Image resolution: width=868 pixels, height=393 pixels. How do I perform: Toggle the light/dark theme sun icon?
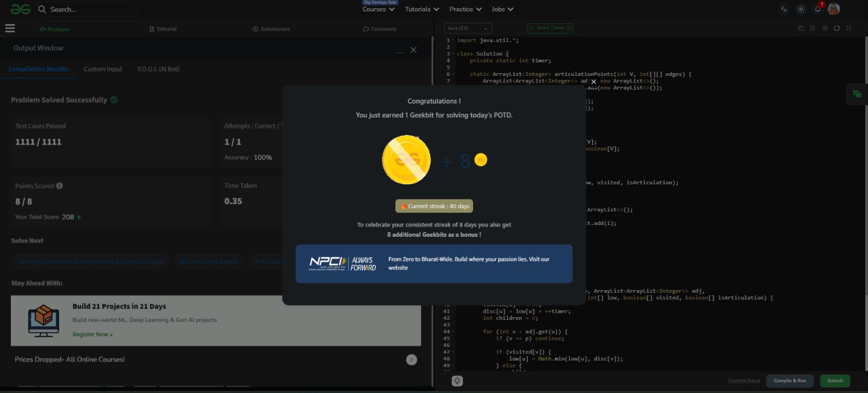coord(801,9)
